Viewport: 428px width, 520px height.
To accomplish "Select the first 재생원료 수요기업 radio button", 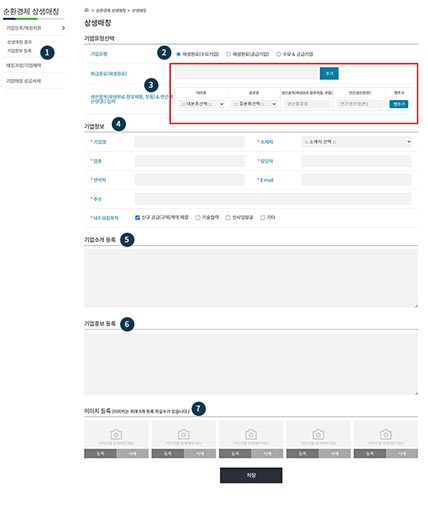I will (x=178, y=54).
